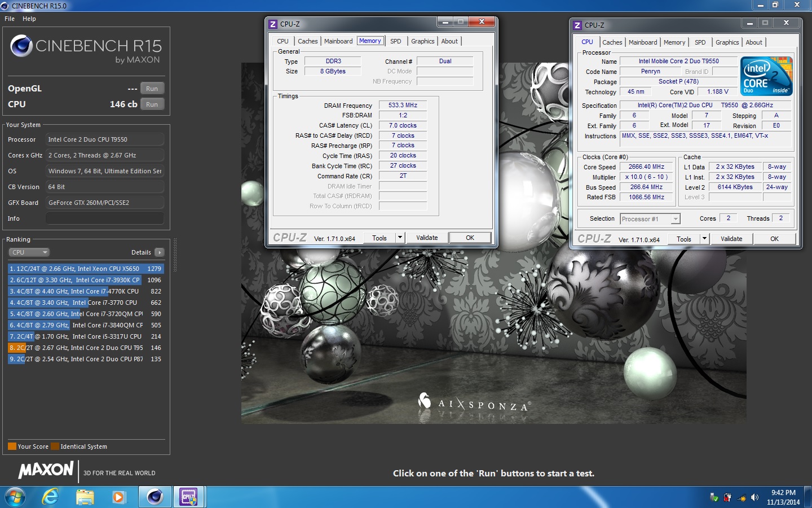Open the Help menu in Cinebench
Screen dimensions: 812x508
(x=29, y=19)
